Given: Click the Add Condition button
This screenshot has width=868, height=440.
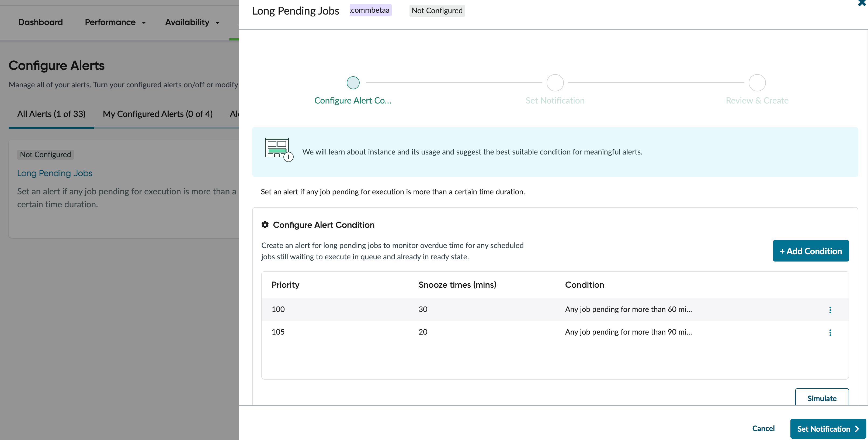Looking at the screenshot, I should point(811,251).
